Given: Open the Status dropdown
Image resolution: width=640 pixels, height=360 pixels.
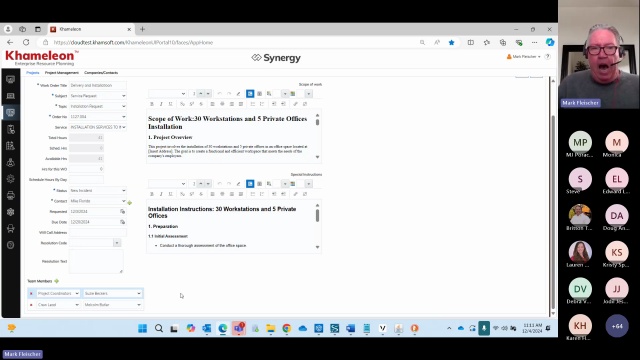Looking at the screenshot, I should pyautogui.click(x=98, y=191).
